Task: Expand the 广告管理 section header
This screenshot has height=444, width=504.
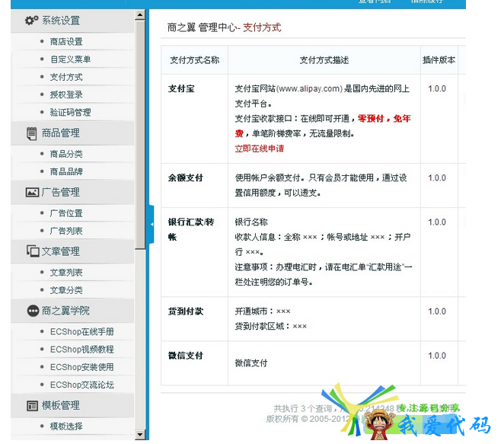Action: (x=72, y=192)
